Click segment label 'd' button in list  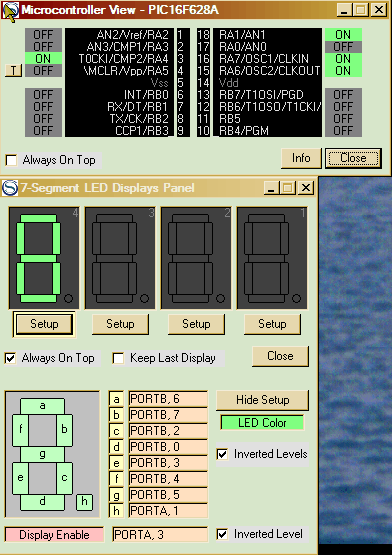click(116, 447)
